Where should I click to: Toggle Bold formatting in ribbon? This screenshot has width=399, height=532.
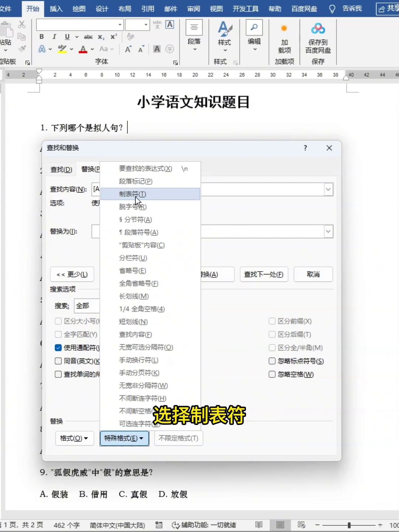[x=41, y=37]
